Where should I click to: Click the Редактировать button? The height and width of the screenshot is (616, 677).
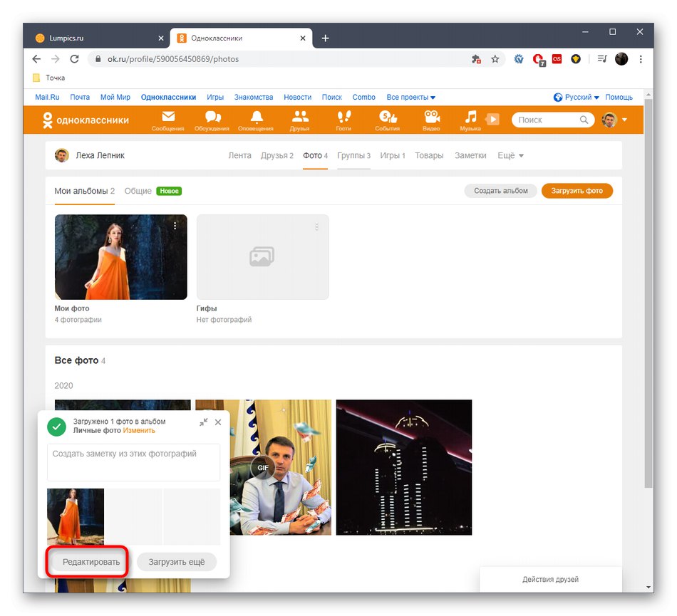[91, 562]
